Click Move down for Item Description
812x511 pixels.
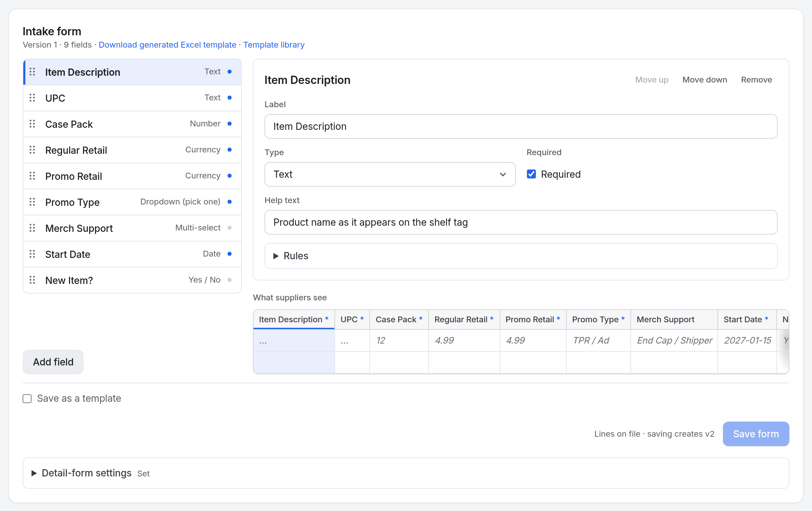tap(705, 80)
